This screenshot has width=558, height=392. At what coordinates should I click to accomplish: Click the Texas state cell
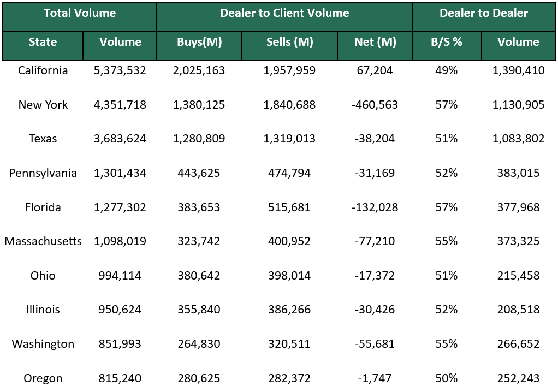click(x=43, y=138)
